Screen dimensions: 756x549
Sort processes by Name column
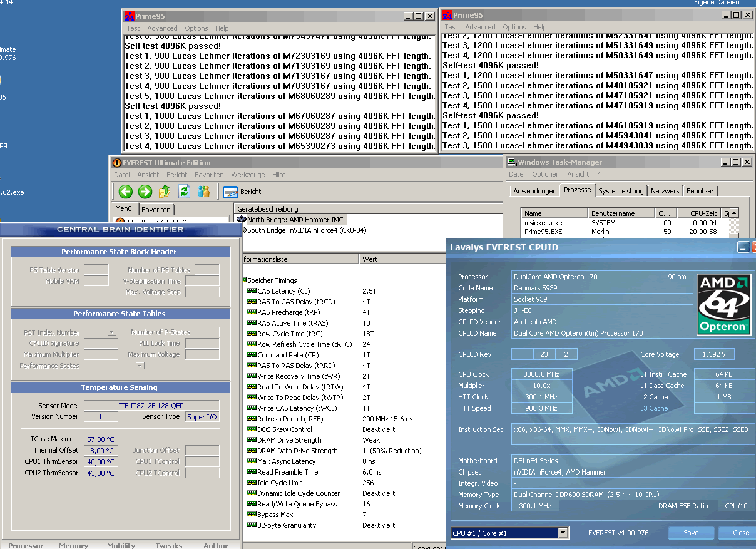556,213
